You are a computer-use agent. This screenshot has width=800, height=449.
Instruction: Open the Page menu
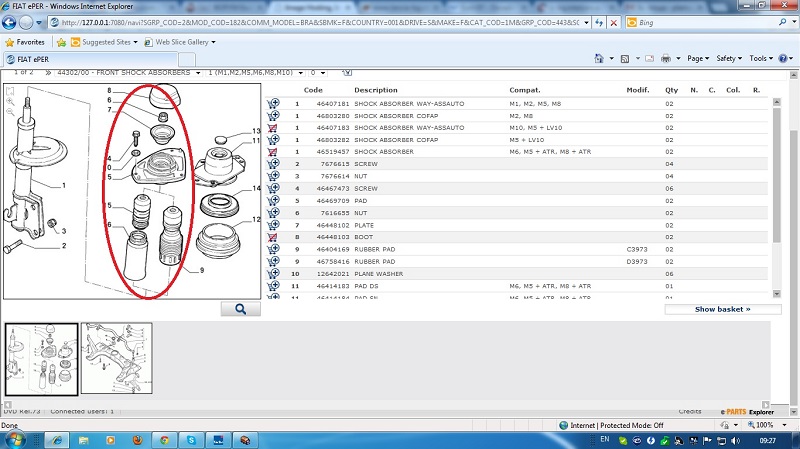tap(698, 59)
